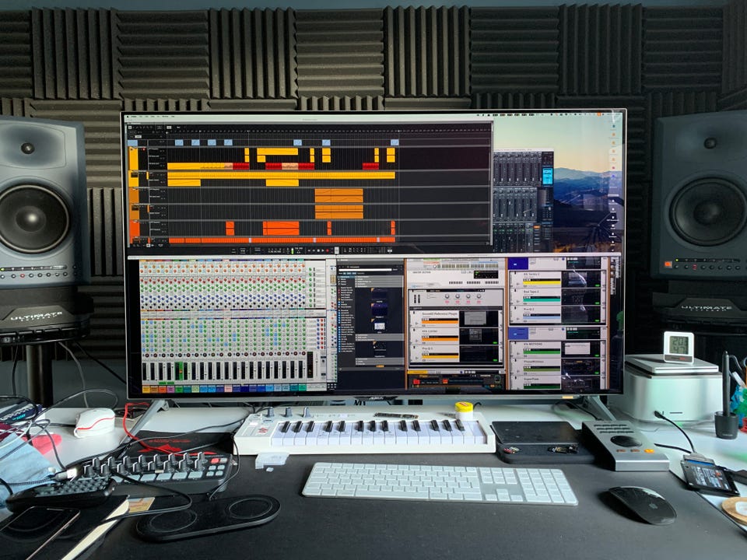Screen dimensions: 747x560
Task: Click the green-highlighted channel fader in the mixer
Action: (x=179, y=370)
